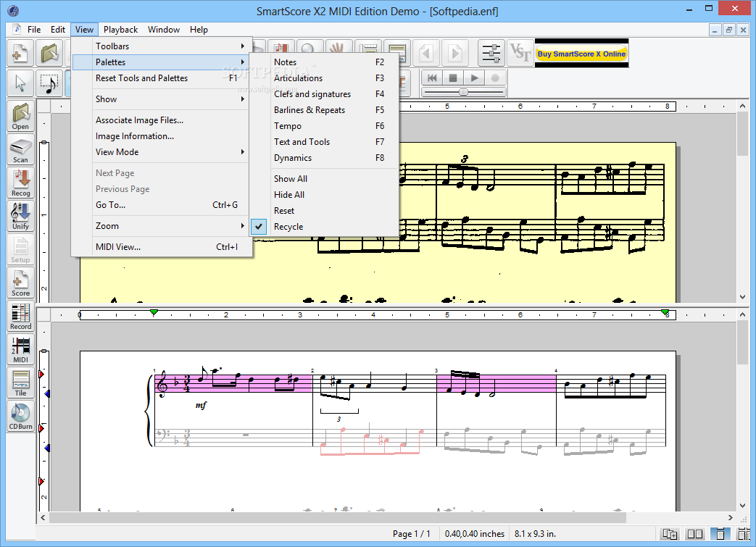Click Go To... menu entry
Viewport: 756px width, 547px height.
pos(162,205)
